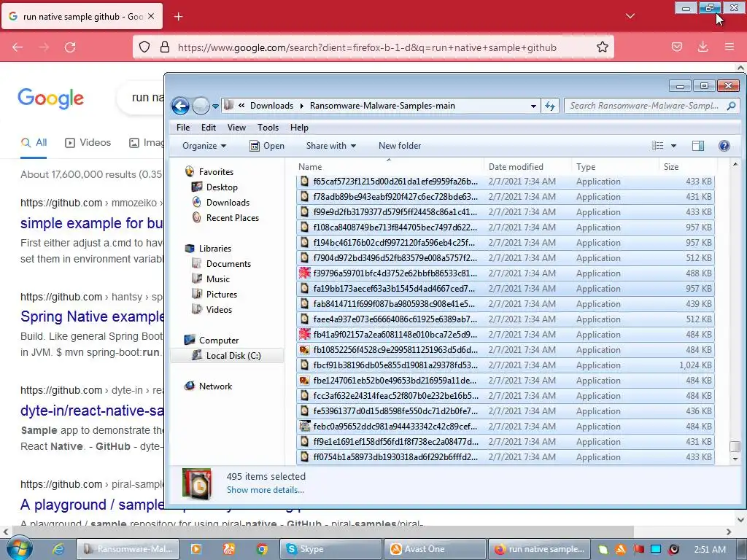Screen dimensions: 747x560
Task: Click Save to Pocket icon in Firefox
Action: 676,47
